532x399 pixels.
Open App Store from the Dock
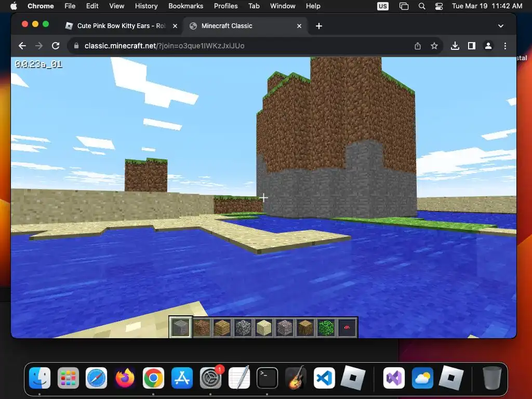pyautogui.click(x=182, y=378)
